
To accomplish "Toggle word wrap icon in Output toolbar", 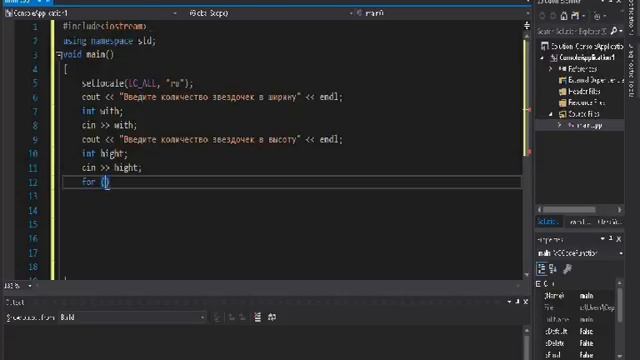I will [272, 317].
